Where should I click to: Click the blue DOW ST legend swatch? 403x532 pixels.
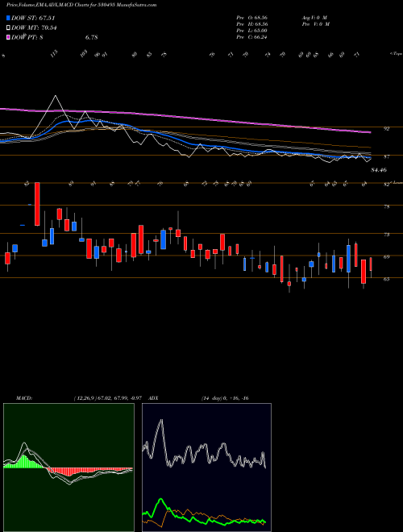pyautogui.click(x=8, y=18)
